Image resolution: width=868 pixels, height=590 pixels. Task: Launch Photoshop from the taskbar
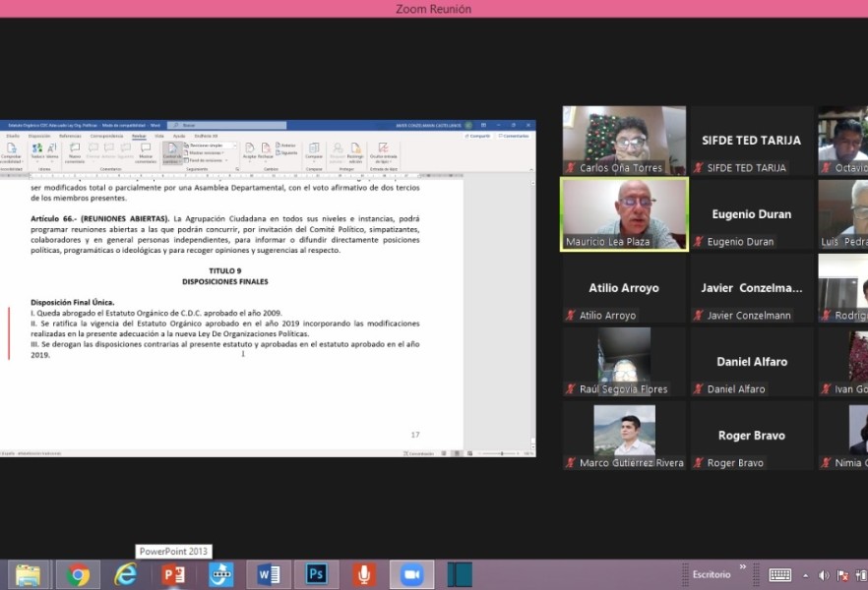[316, 574]
